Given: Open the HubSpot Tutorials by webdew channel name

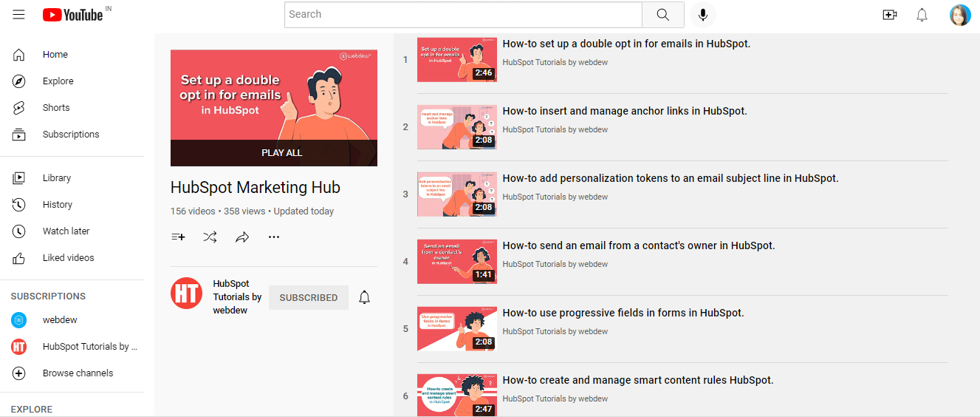Looking at the screenshot, I should click(x=237, y=297).
